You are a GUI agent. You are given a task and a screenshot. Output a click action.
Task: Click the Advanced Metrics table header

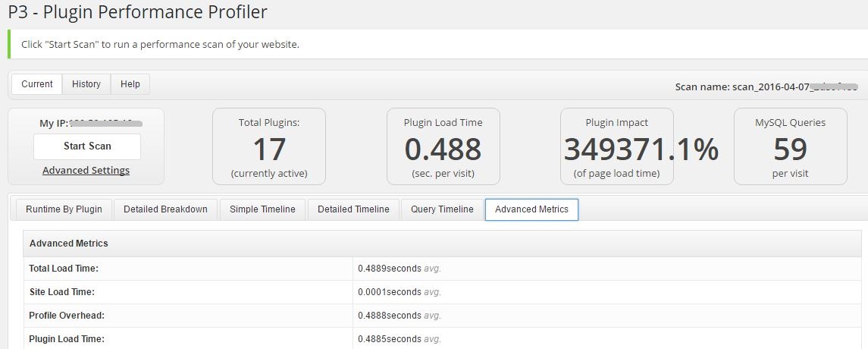coord(69,244)
